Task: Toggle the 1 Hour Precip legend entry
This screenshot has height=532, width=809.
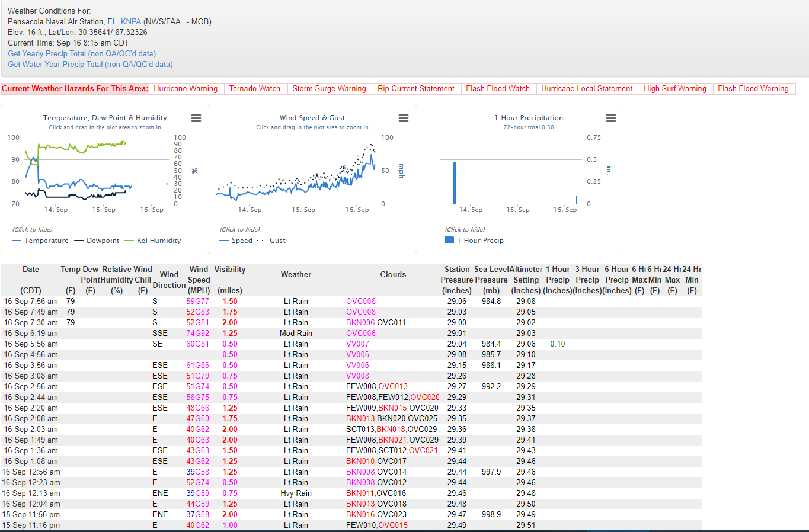Action: [474, 241]
